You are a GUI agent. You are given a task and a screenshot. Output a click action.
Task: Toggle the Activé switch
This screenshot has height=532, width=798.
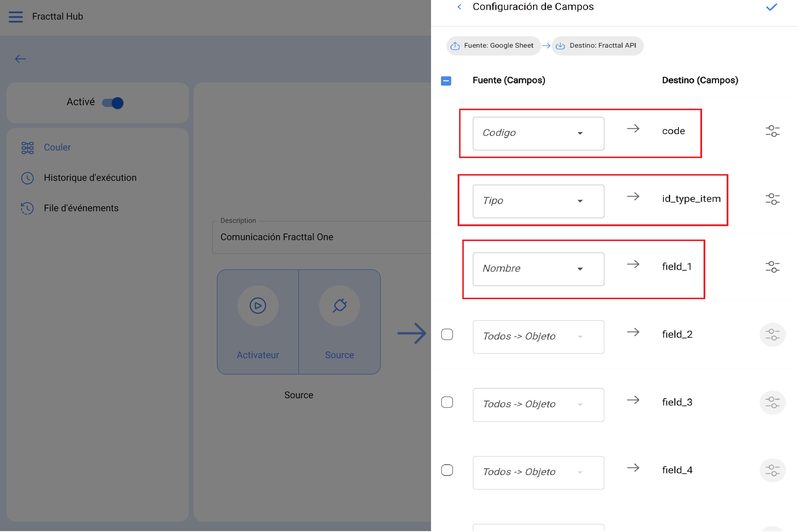[x=113, y=103]
